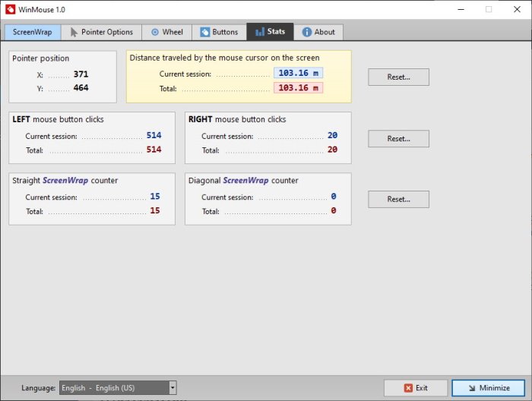The height and width of the screenshot is (401, 532).
Task: Reset the mouse distance traveled stats
Action: coord(399,77)
